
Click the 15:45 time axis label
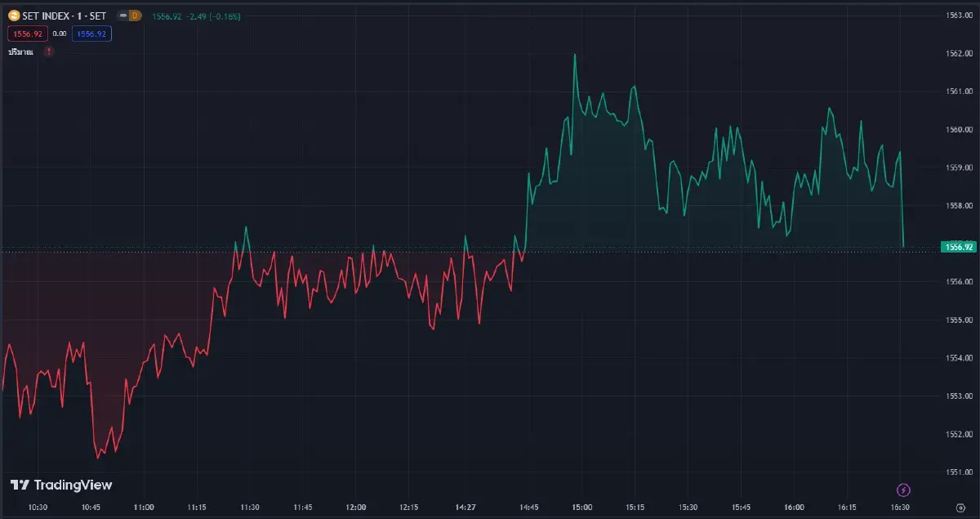click(741, 508)
